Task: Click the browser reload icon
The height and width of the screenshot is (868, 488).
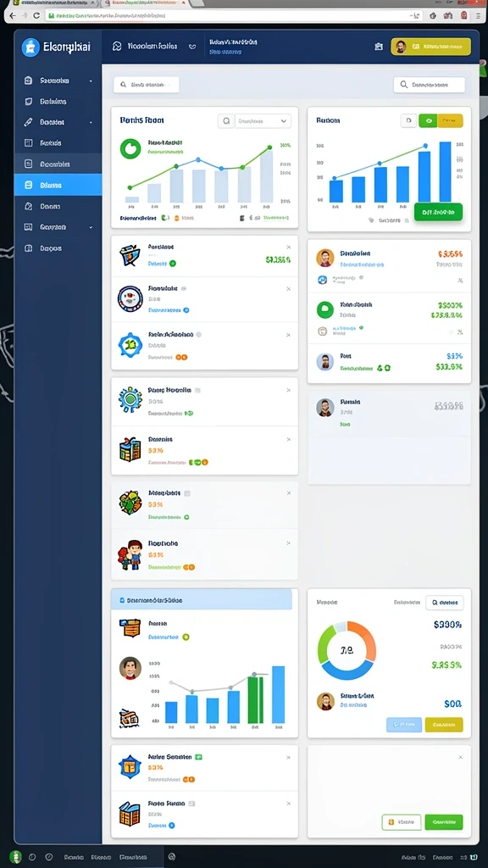Action: tap(37, 15)
